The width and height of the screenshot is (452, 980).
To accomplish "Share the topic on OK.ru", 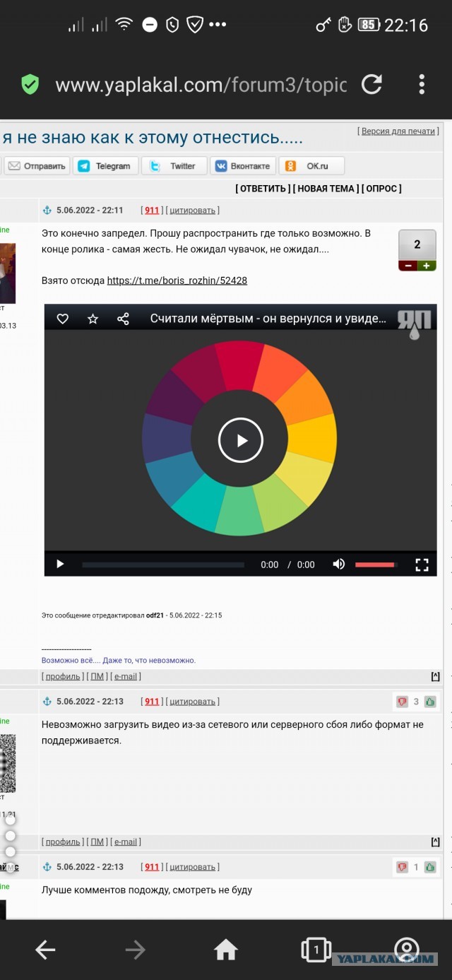I will [x=311, y=166].
